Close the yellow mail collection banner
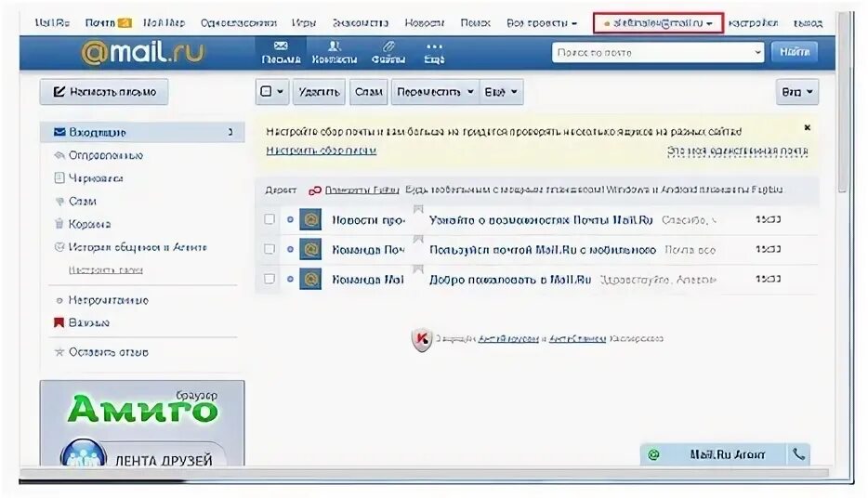868x498 pixels. pyautogui.click(x=807, y=128)
